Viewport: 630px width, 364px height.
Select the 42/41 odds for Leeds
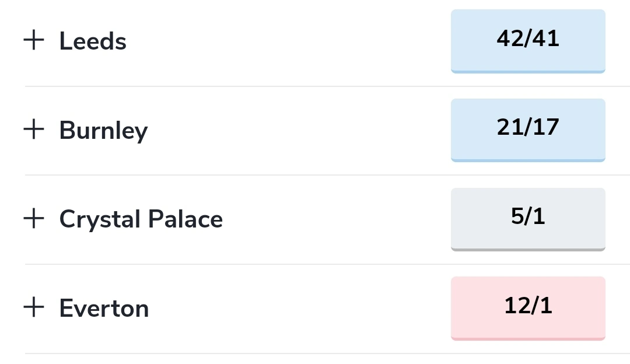tap(528, 40)
